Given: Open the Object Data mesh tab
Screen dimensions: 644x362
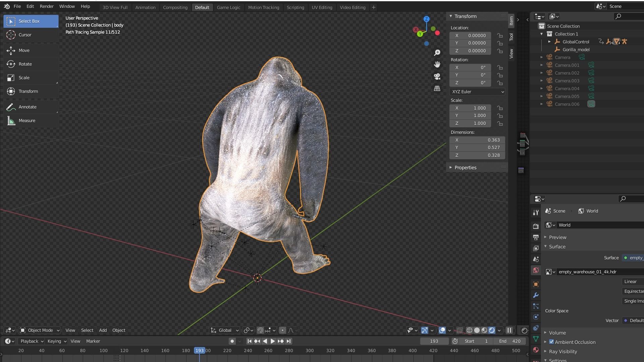Looking at the screenshot, I should tap(536, 339).
